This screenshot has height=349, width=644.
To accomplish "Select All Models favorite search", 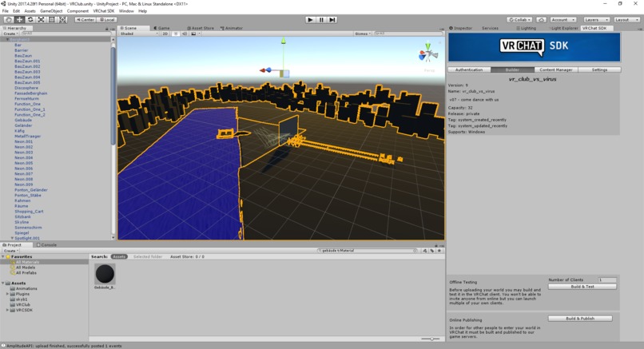I will click(25, 268).
